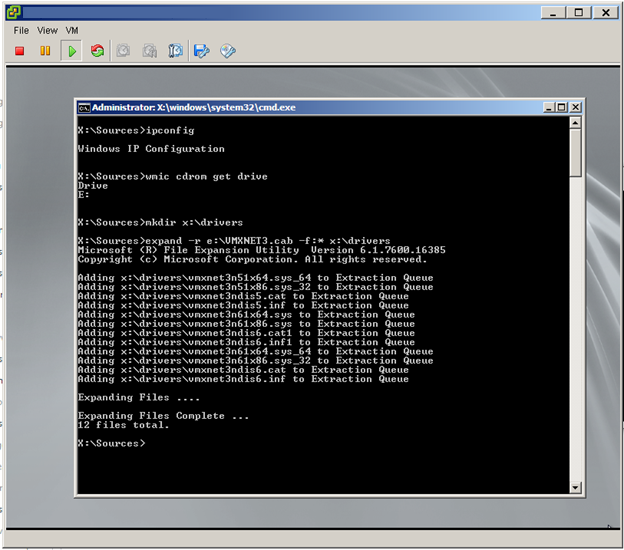
Task: Click the Revert to Snapshot icon
Action: (x=150, y=51)
